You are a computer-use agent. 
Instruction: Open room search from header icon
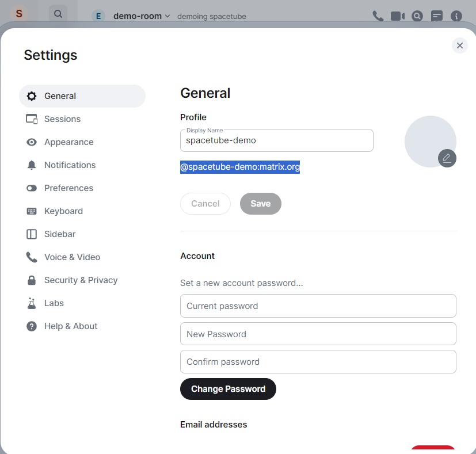click(x=417, y=16)
